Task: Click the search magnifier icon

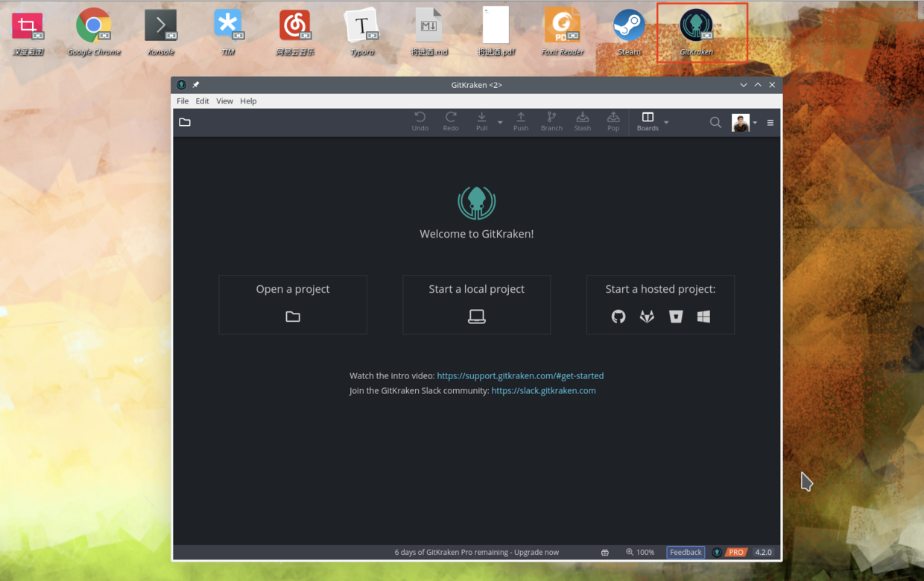Action: coord(715,122)
